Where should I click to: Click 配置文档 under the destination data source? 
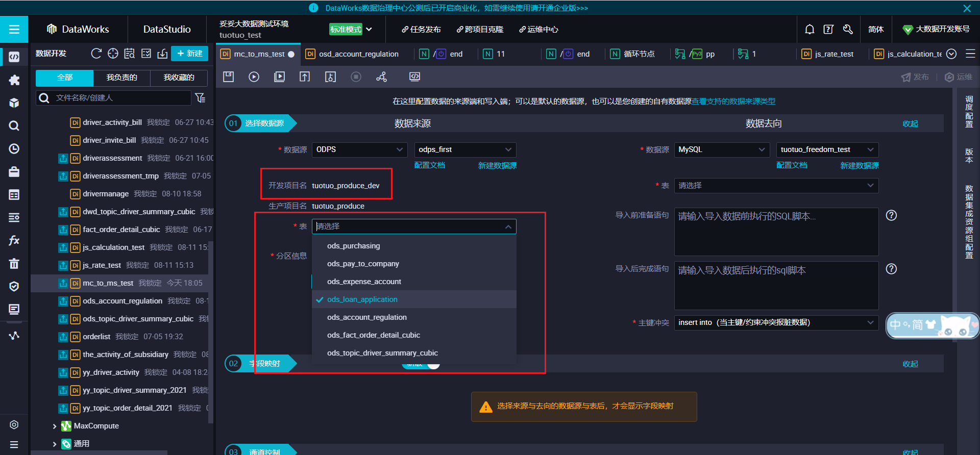792,166
